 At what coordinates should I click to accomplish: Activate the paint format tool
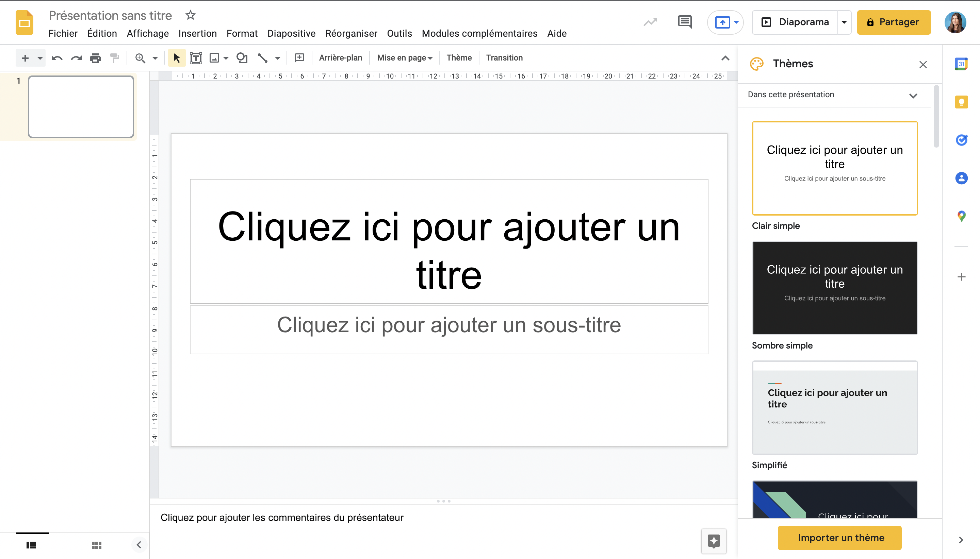pyautogui.click(x=114, y=58)
